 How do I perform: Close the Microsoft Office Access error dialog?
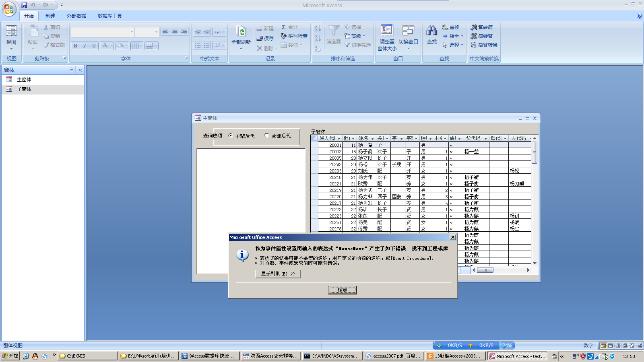453,237
